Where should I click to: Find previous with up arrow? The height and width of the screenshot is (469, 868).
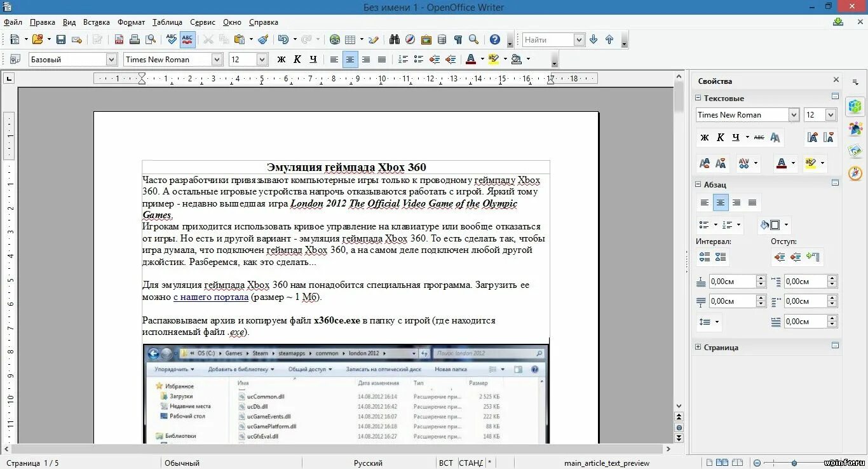point(609,39)
